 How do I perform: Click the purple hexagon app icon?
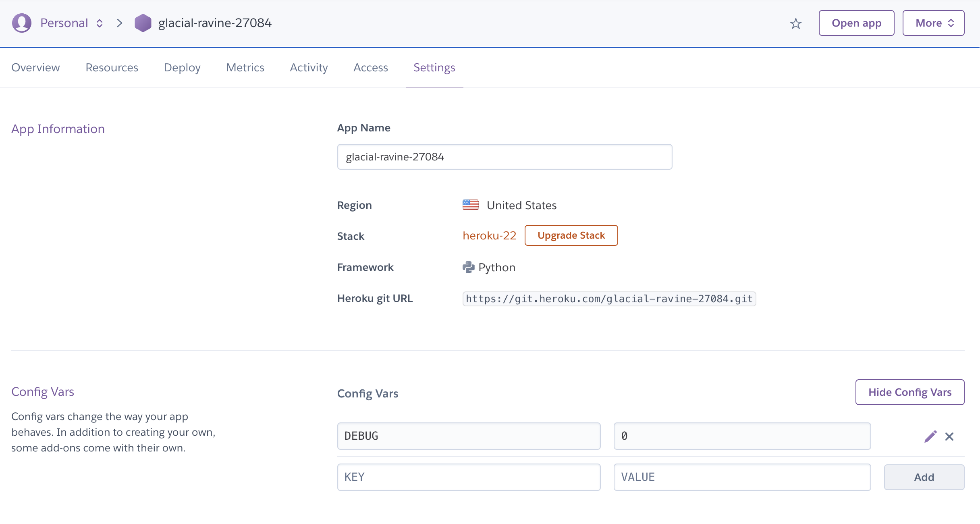[143, 23]
